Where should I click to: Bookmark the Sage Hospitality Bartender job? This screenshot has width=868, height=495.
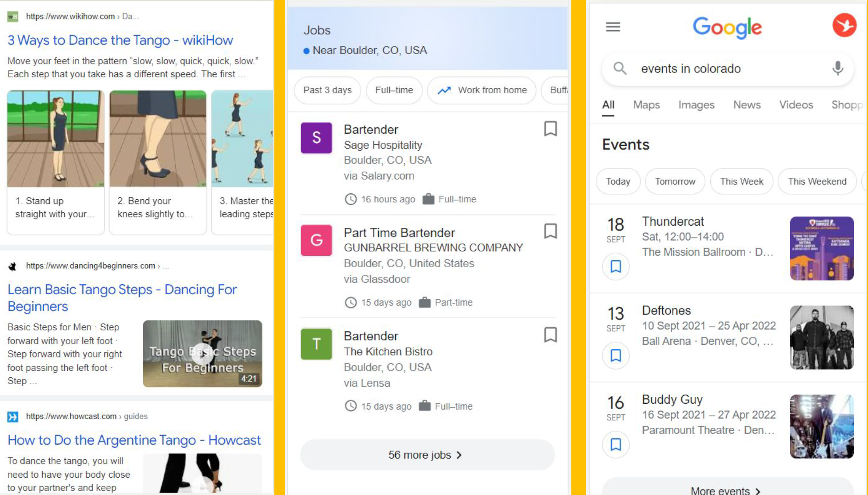tap(550, 129)
